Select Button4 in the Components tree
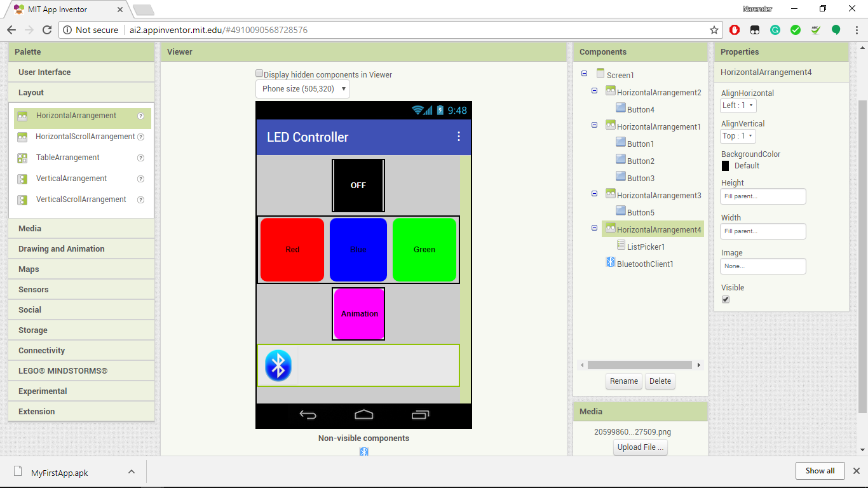Screen dimensions: 868x488 click(x=641, y=109)
